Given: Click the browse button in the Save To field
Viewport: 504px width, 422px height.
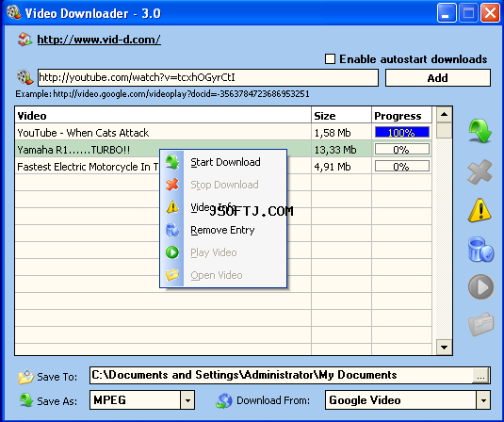Looking at the screenshot, I should 480,376.
